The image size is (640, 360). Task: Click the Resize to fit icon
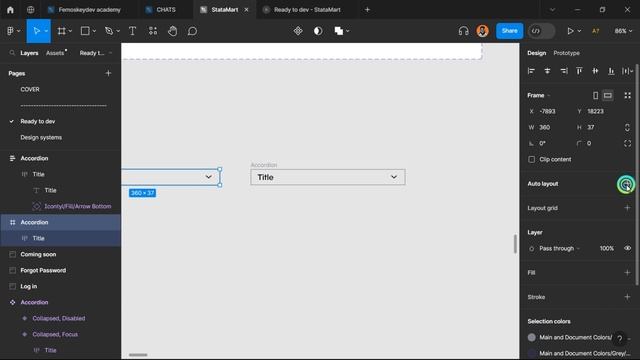click(x=627, y=96)
